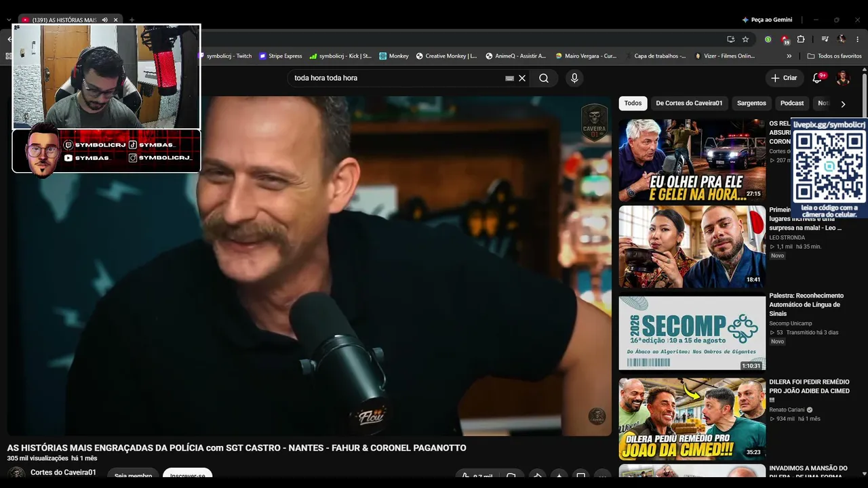
Task: Open the EU OLHEI PRA ELE video thumbnail
Action: [692, 160]
